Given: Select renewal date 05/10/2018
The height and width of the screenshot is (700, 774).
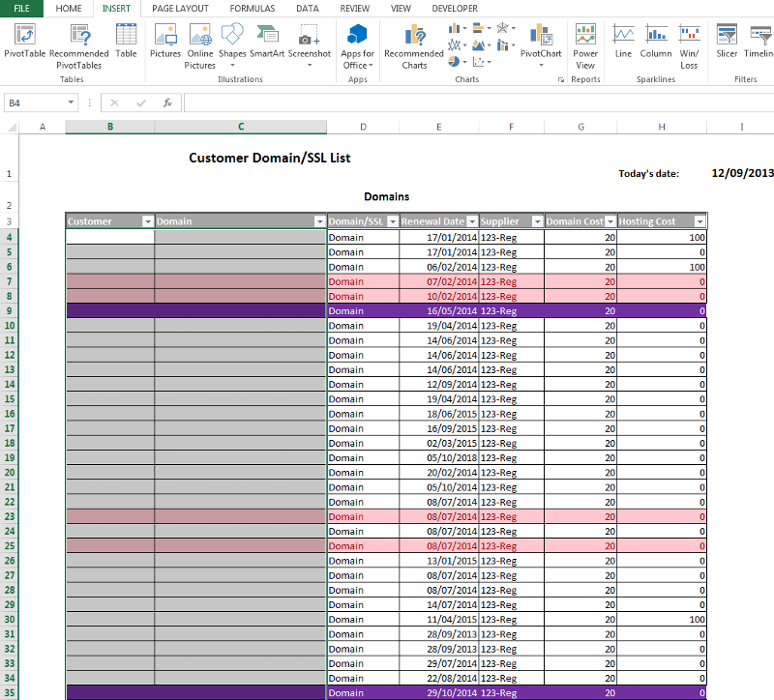Looking at the screenshot, I should pos(439,457).
